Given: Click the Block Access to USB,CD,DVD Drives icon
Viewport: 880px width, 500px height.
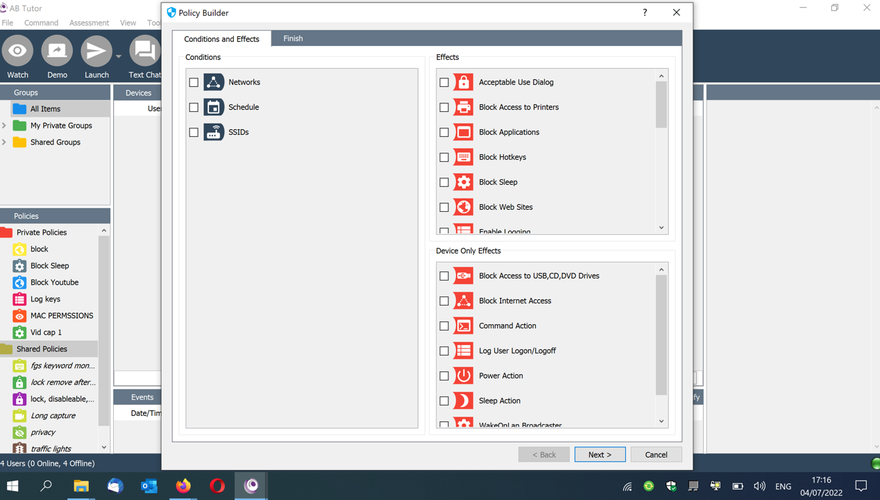Looking at the screenshot, I should click(464, 276).
